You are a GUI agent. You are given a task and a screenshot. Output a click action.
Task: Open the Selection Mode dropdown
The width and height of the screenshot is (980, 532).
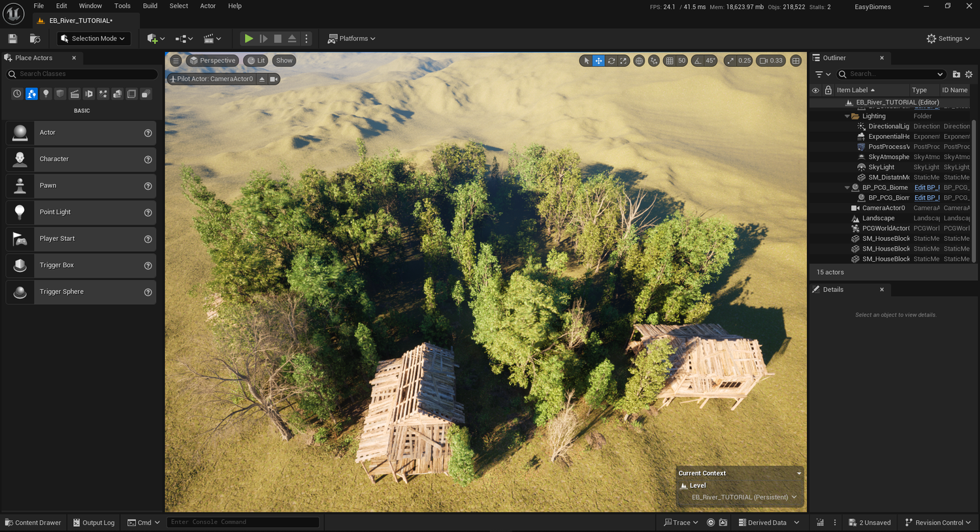(x=93, y=39)
